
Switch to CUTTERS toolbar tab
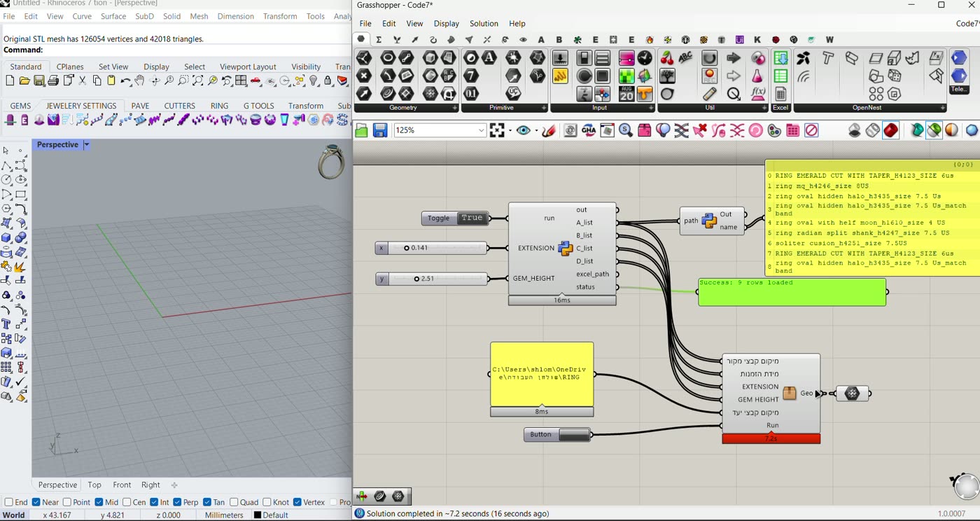point(180,106)
